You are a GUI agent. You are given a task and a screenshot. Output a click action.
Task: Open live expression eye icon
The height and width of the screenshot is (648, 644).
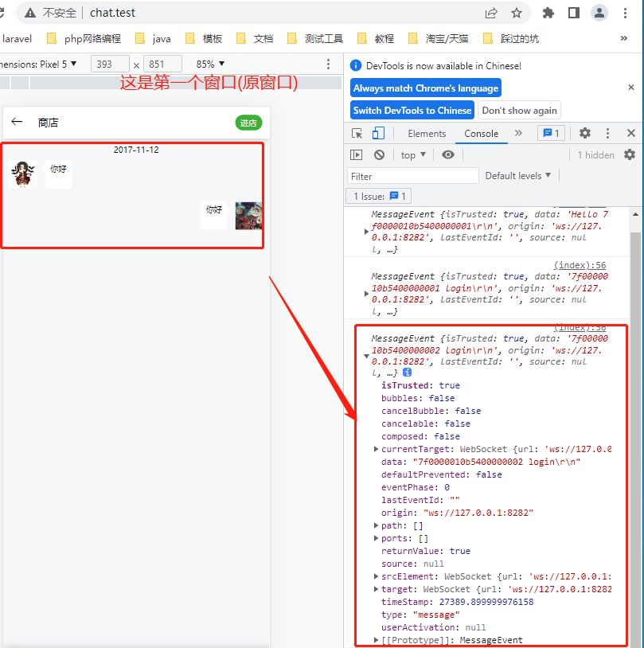click(448, 154)
